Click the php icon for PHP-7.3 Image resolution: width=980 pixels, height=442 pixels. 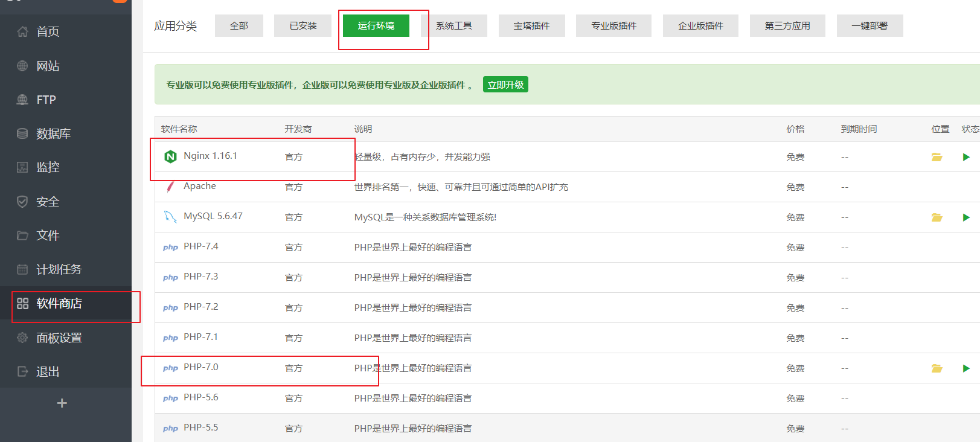coord(170,278)
